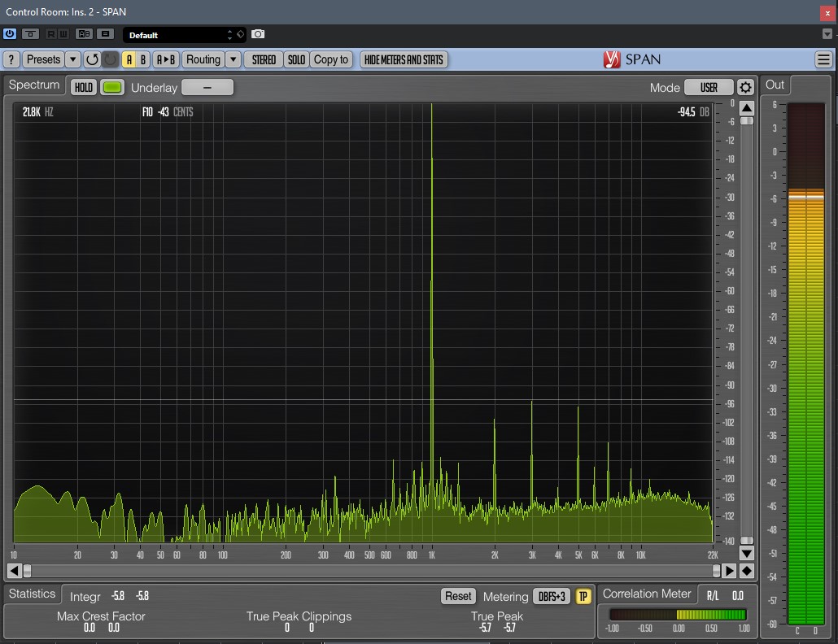This screenshot has width=838, height=644.
Task: Click the STEREO channel mode button
Action: pos(264,59)
